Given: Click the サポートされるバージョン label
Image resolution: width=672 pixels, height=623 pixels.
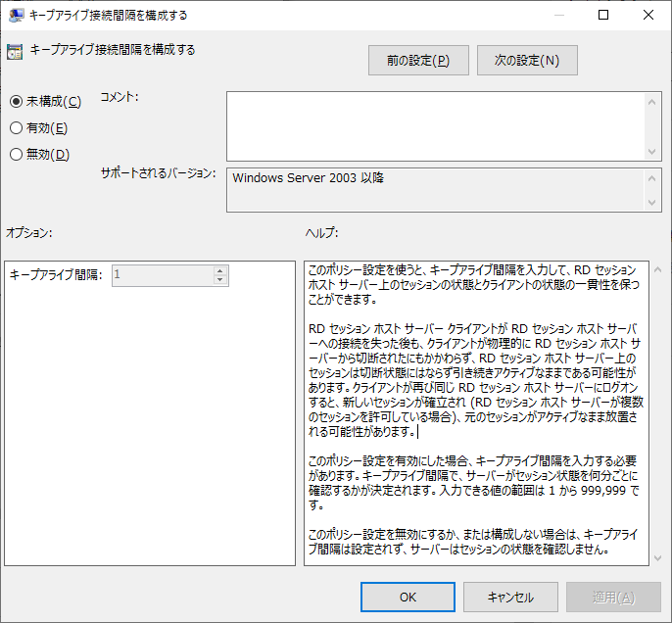Looking at the screenshot, I should point(158,173).
